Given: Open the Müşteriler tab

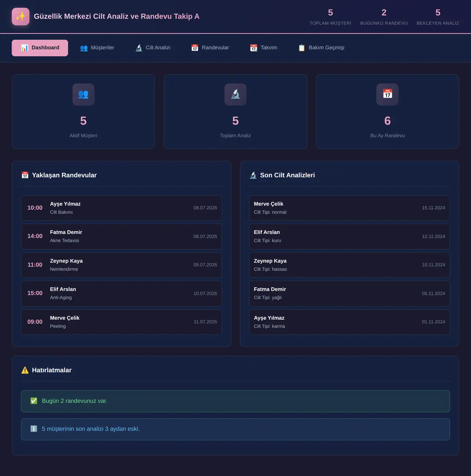Looking at the screenshot, I should click(x=97, y=48).
